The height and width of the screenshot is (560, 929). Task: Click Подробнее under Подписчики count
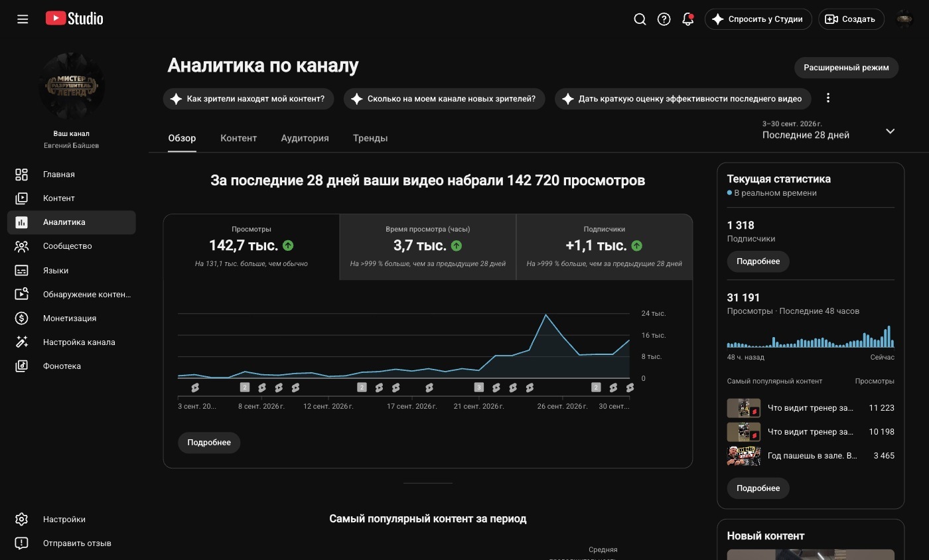click(x=758, y=261)
